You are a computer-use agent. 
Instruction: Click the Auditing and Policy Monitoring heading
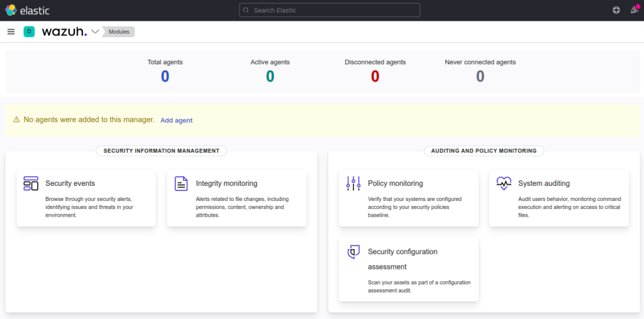(484, 151)
